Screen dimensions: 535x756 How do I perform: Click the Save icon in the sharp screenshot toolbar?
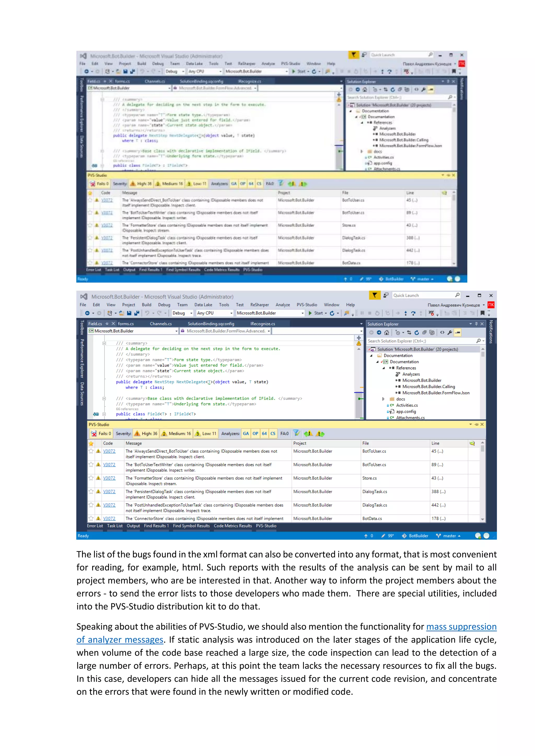point(129,313)
